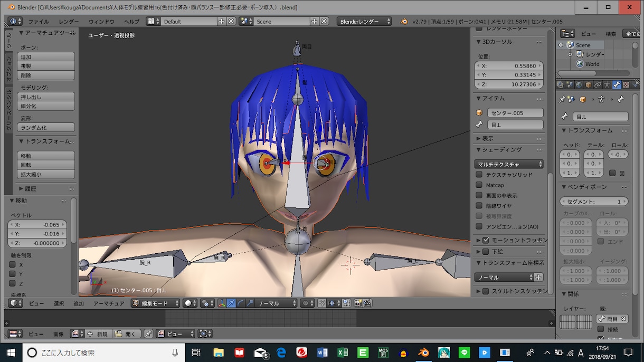644x362 pixels.
Task: Click the 削除 bone button
Action: pos(46,75)
